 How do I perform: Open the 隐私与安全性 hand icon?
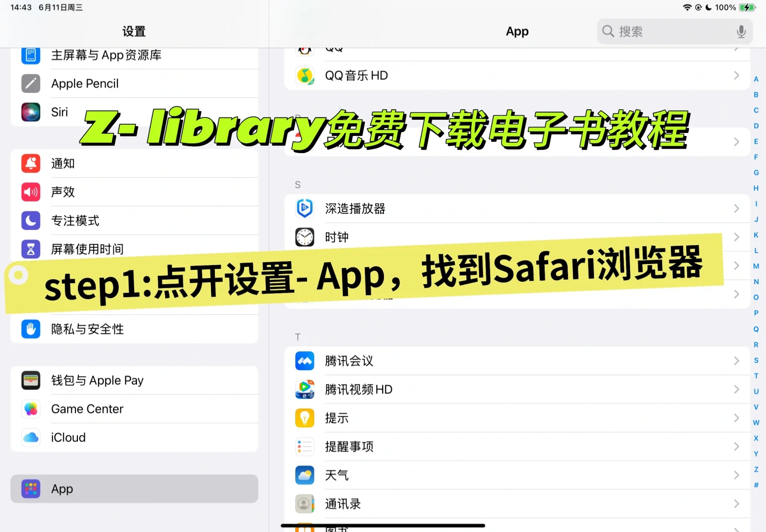pyautogui.click(x=31, y=329)
